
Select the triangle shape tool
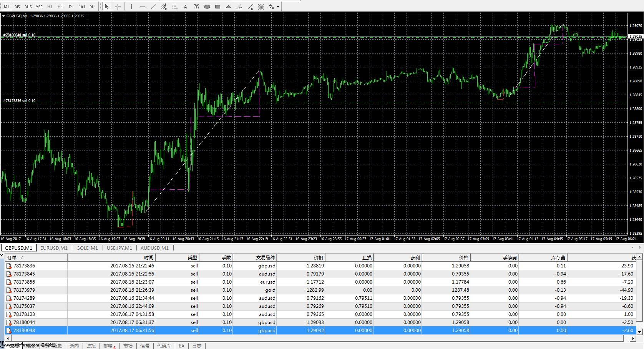coord(228,7)
